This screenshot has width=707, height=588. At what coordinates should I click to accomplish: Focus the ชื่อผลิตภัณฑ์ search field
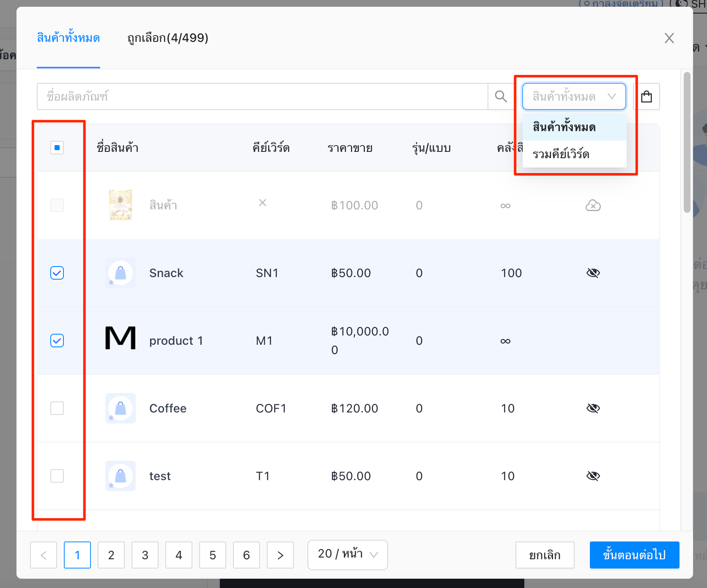coord(262,96)
